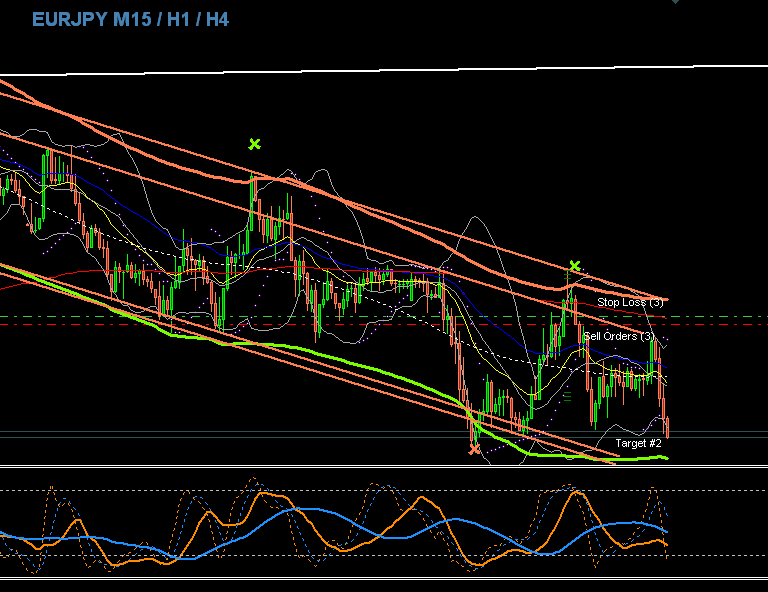Click the small green triangle in top-right corner
The height and width of the screenshot is (592, 768).
coord(676,2)
